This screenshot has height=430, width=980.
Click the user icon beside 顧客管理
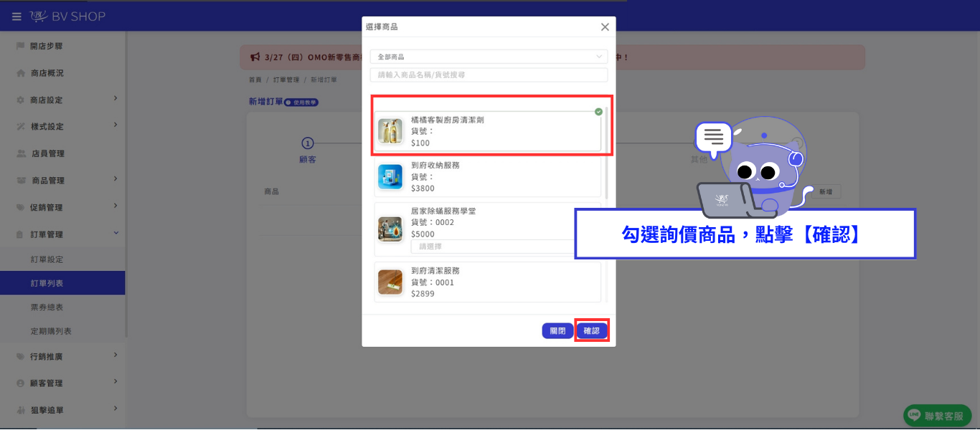coord(20,383)
